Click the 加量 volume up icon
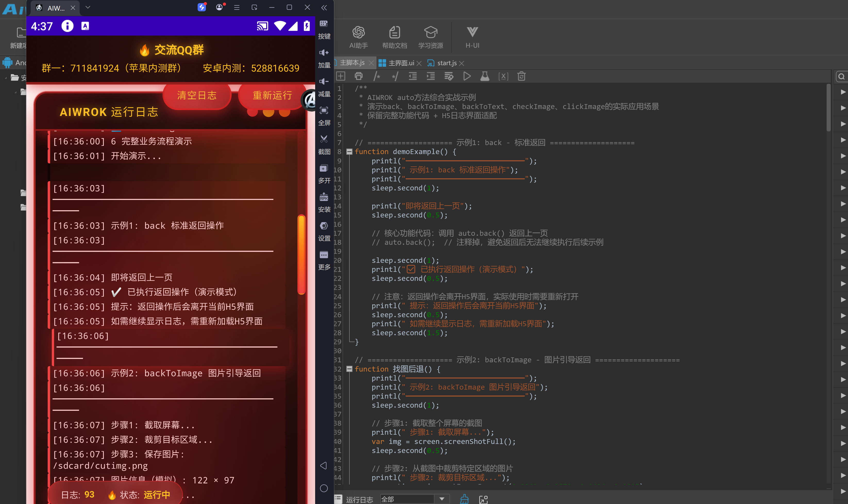Image resolution: width=848 pixels, height=504 pixels. pos(324,52)
